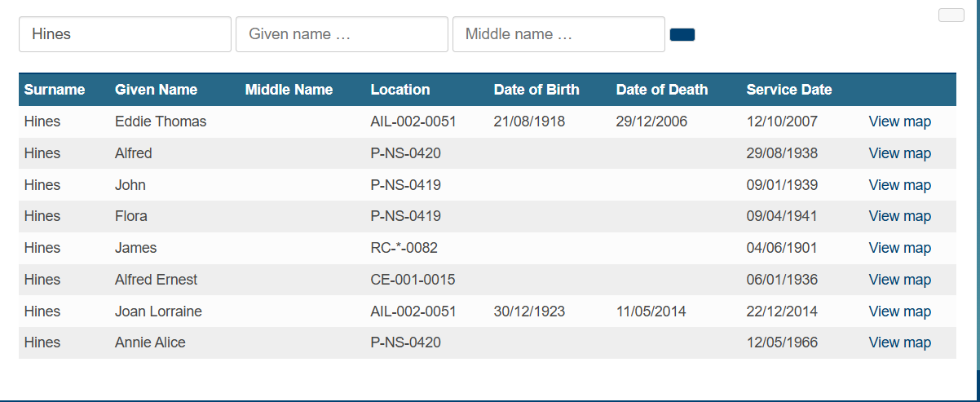The height and width of the screenshot is (402, 980).
Task: Open View map for Alfred Ernest Hines
Action: pyautogui.click(x=899, y=280)
